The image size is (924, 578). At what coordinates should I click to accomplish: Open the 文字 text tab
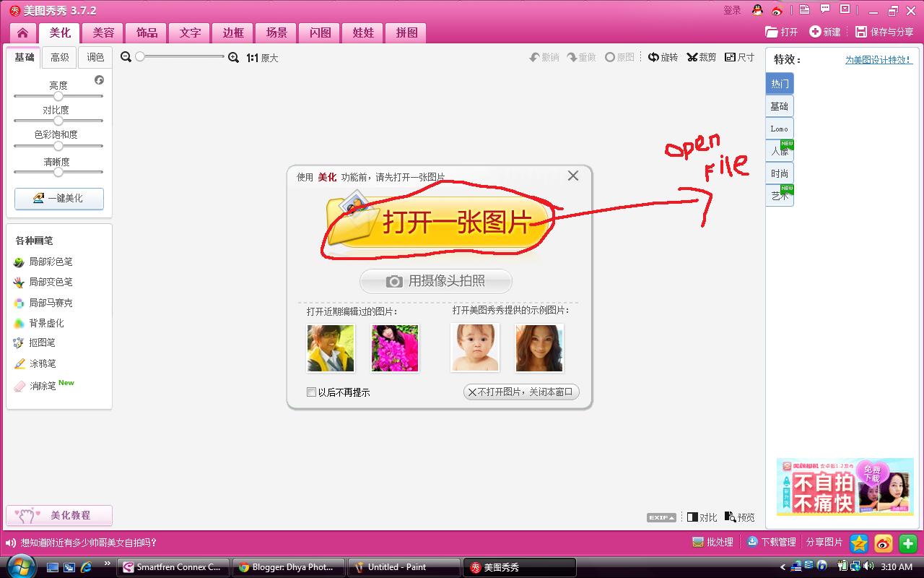point(190,33)
